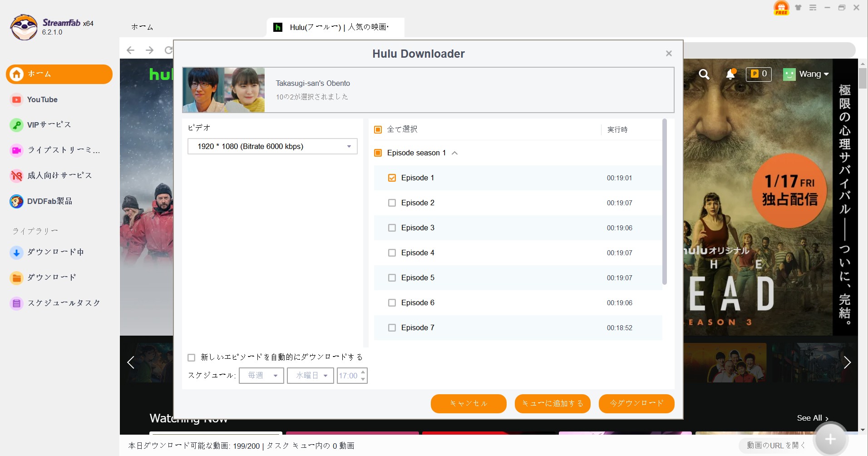Increase schedule time with up stepper arrow
868x456 pixels.
tap(363, 372)
